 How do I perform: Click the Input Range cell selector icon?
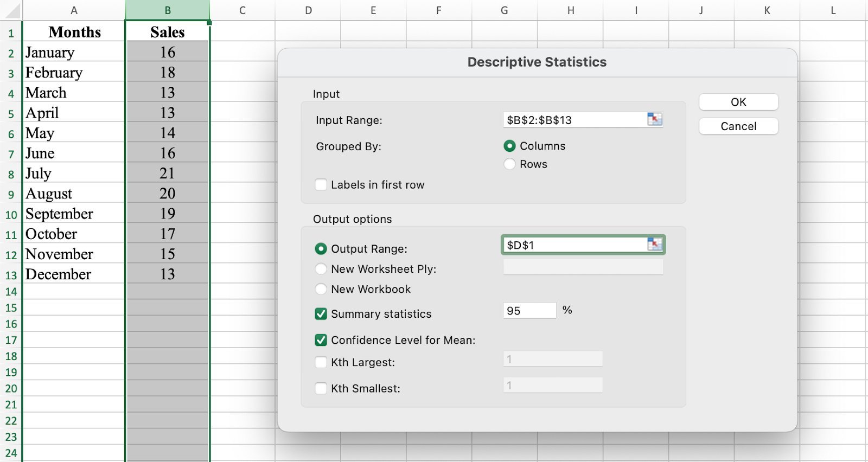pyautogui.click(x=655, y=119)
